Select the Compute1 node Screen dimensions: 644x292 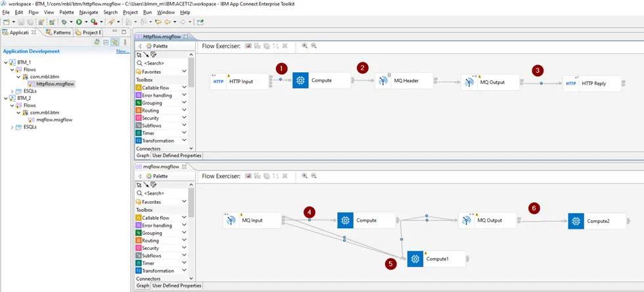(436, 258)
